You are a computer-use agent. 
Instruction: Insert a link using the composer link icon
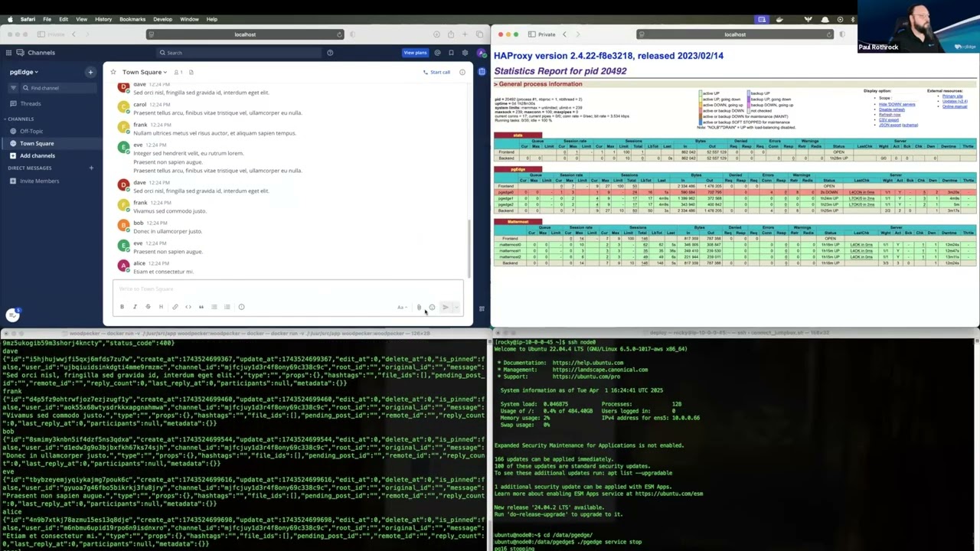(175, 307)
